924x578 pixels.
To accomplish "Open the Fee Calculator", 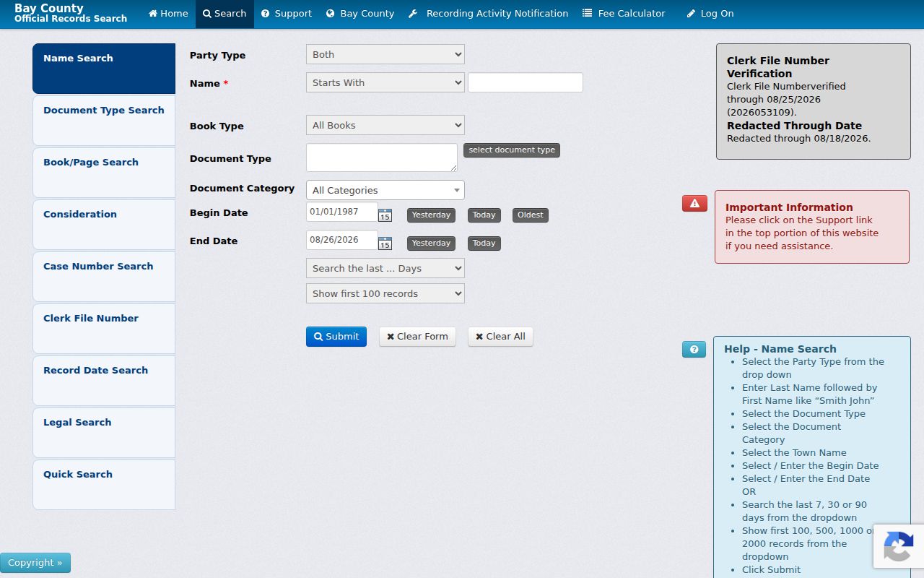I will tap(624, 14).
